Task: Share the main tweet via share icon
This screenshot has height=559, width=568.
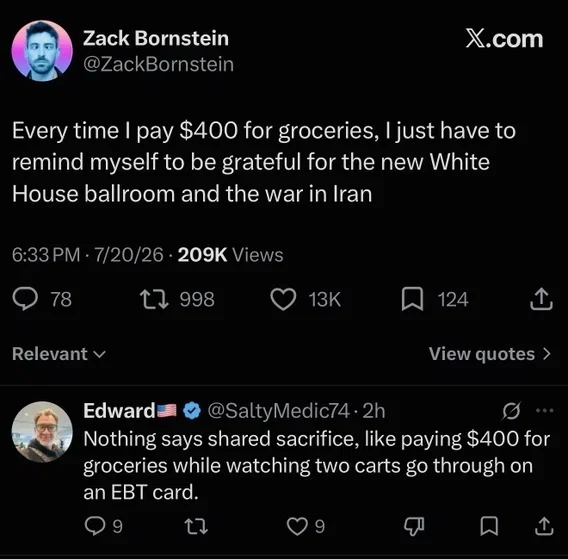Action: [x=542, y=299]
